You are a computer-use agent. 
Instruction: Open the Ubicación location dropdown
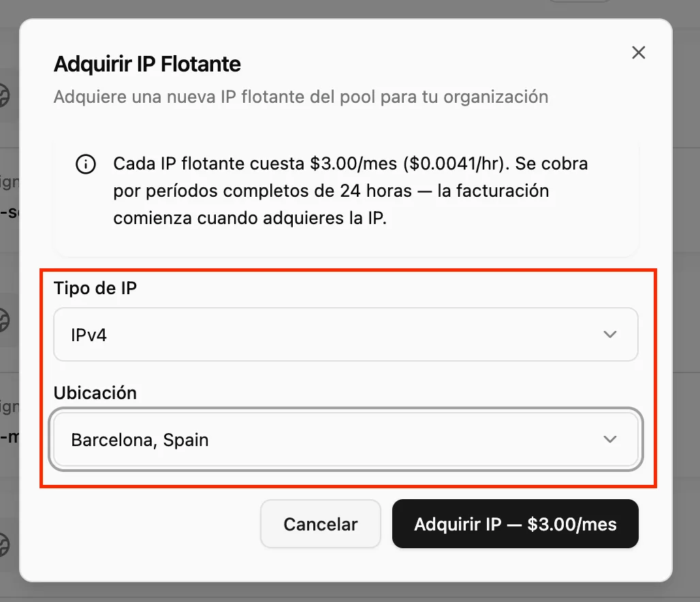tap(345, 440)
